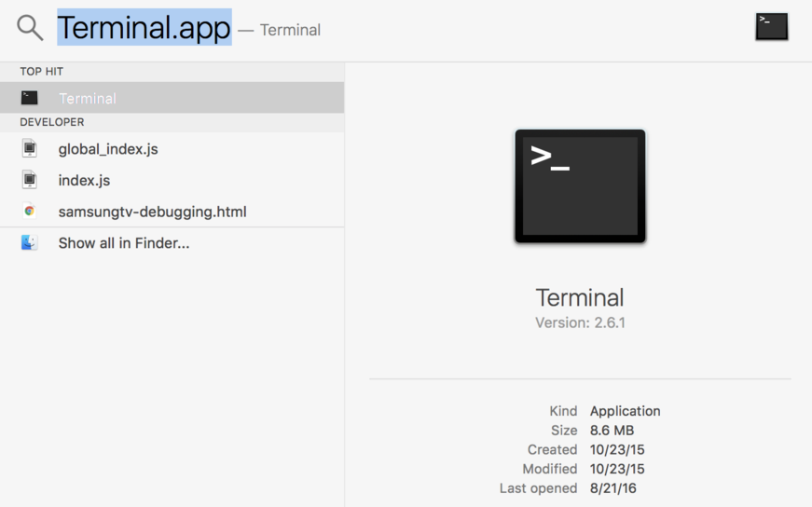Open samsungtv-debugging.html result
812x507 pixels.
172,212
